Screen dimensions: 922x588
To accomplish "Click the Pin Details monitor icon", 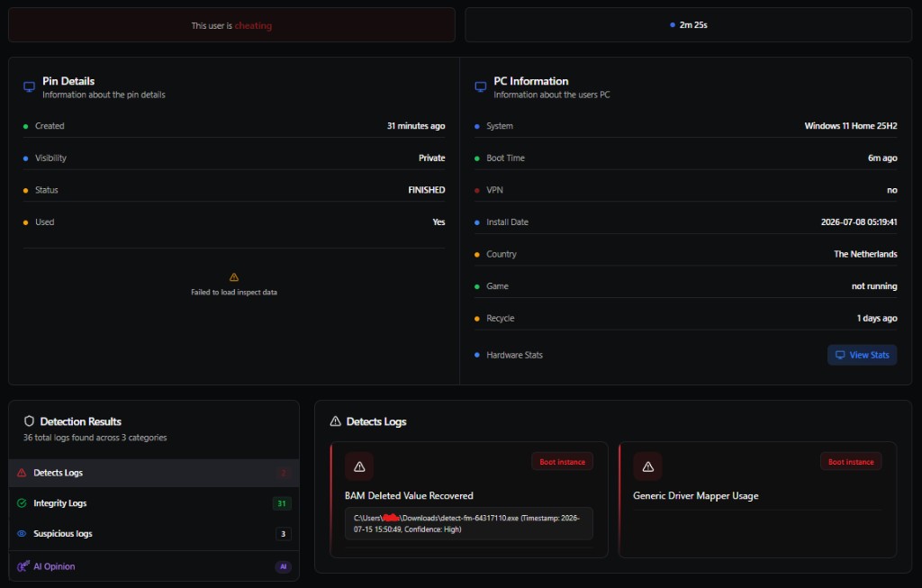I will coord(29,87).
